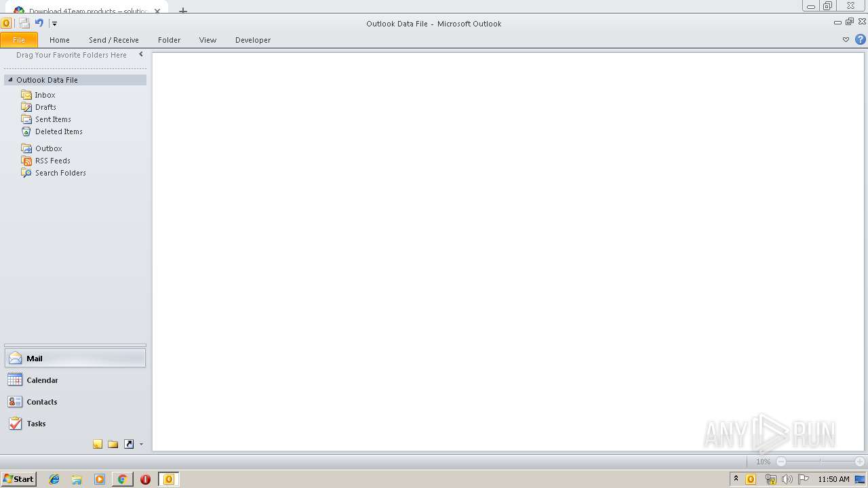The image size is (868, 488).
Task: Open the red Opera taskbar icon
Action: point(145,479)
